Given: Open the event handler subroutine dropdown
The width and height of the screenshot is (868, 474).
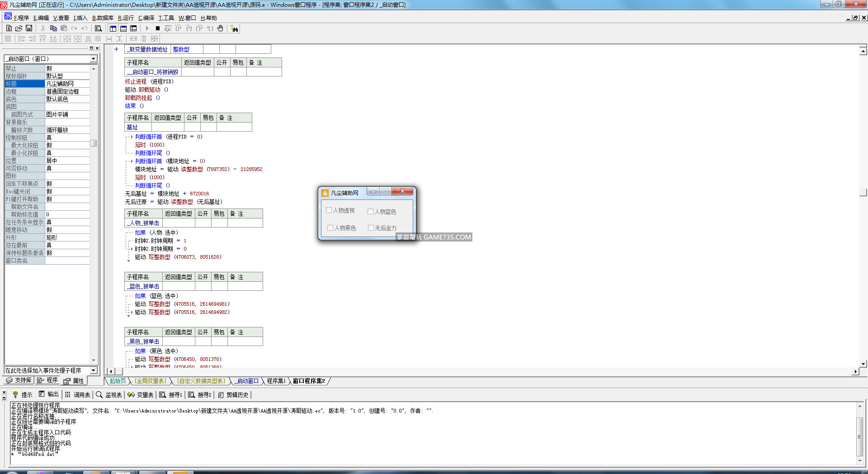Looking at the screenshot, I should [x=94, y=370].
